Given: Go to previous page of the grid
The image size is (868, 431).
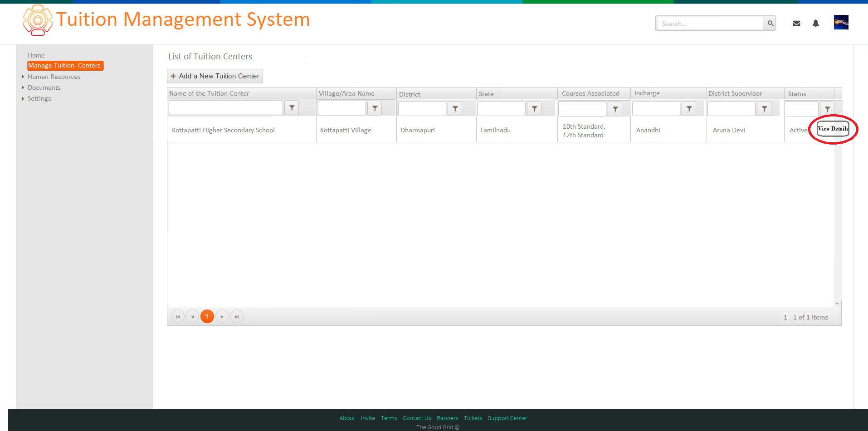Looking at the screenshot, I should 192,316.
